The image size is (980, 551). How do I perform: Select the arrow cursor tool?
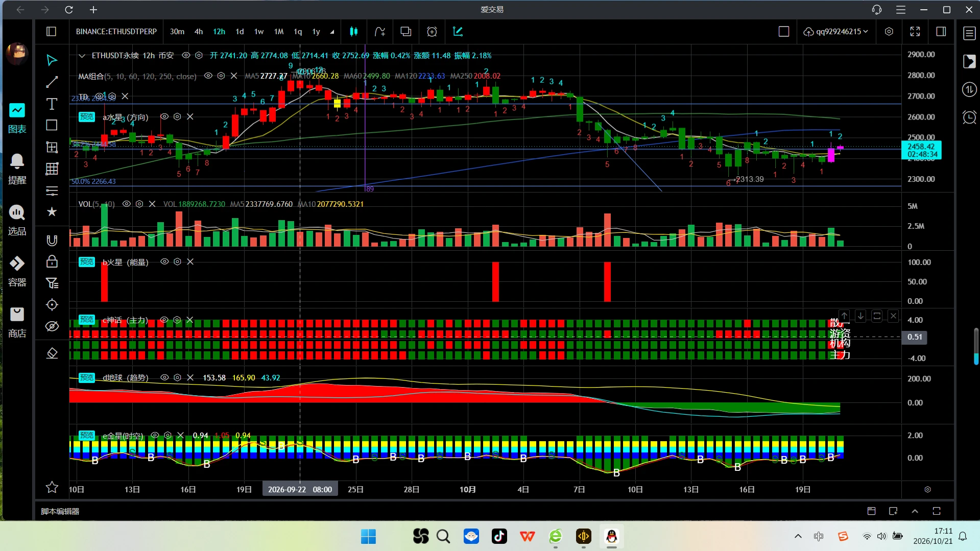point(52,60)
